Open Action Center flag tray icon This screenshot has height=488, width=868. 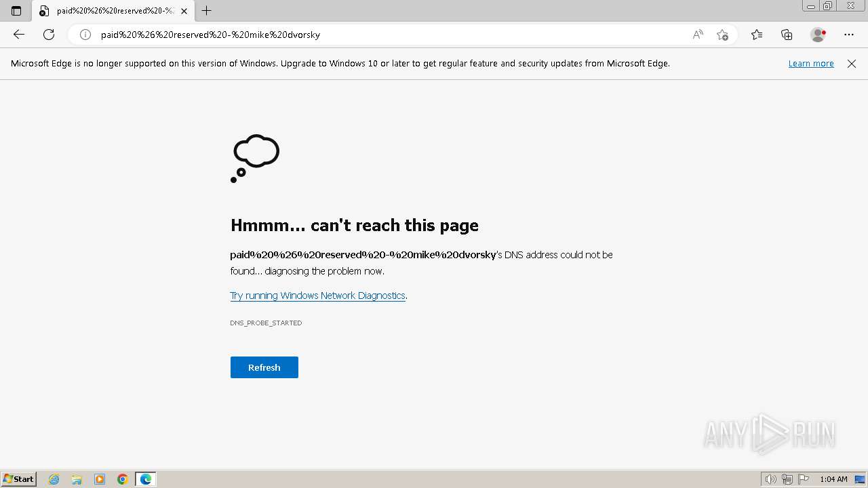pos(804,479)
